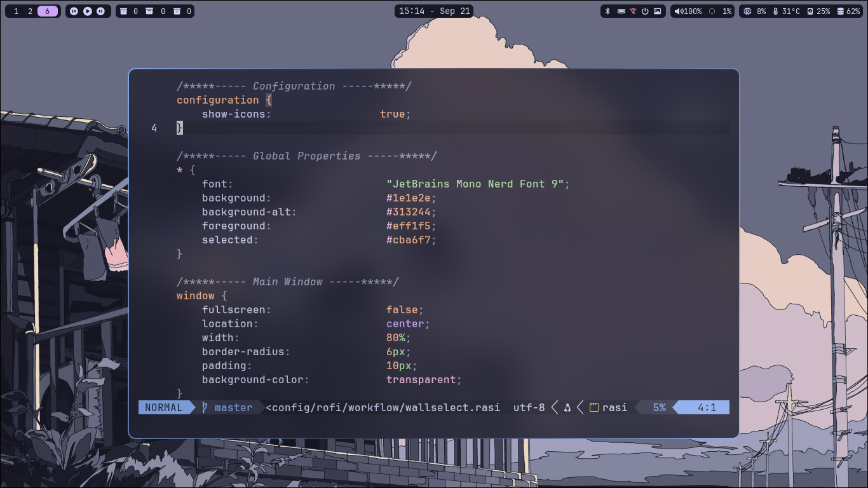Click the rasi filetype label
Image resolution: width=868 pixels, height=488 pixels.
pos(614,407)
